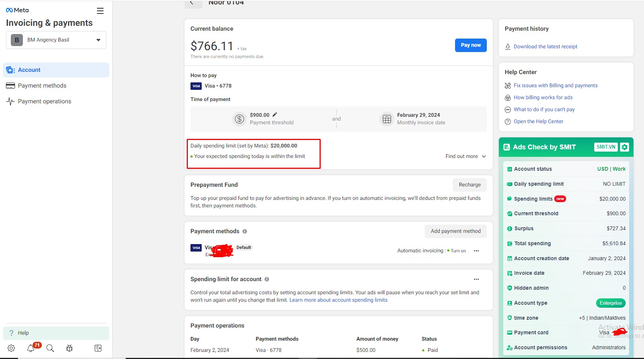Click the Account creation date calendar icon
The image size is (644, 359).
click(509, 258)
